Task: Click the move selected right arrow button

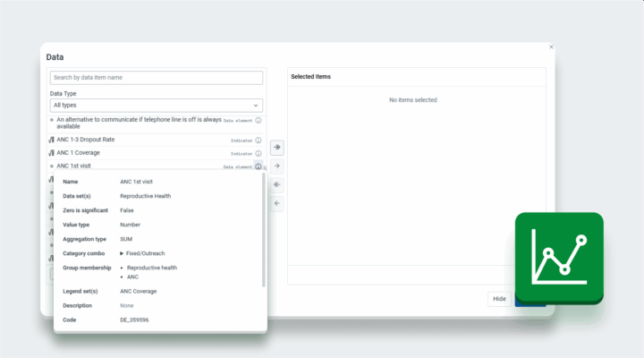Action: [277, 166]
